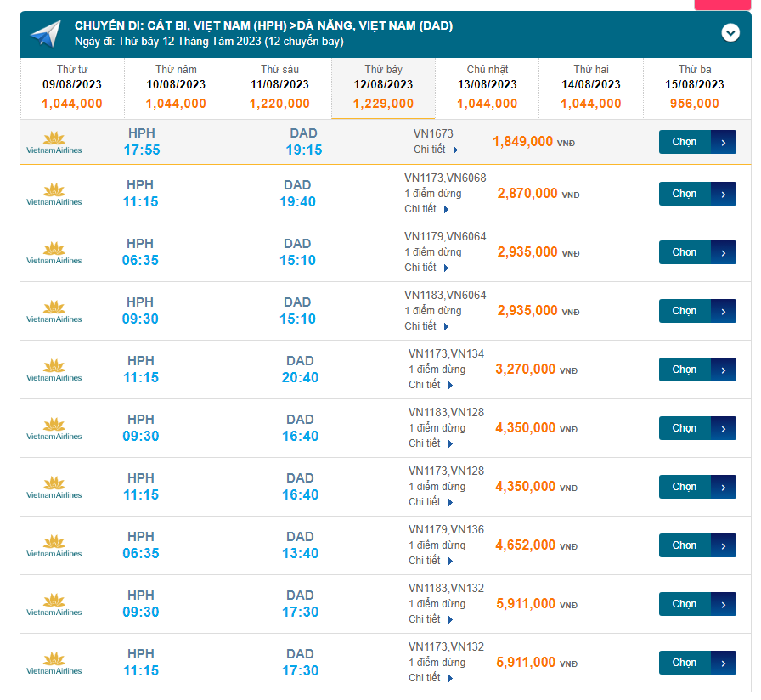761x700 pixels.
Task: Click arrow icon on Chọn for VN1183,VN6064
Action: (724, 311)
